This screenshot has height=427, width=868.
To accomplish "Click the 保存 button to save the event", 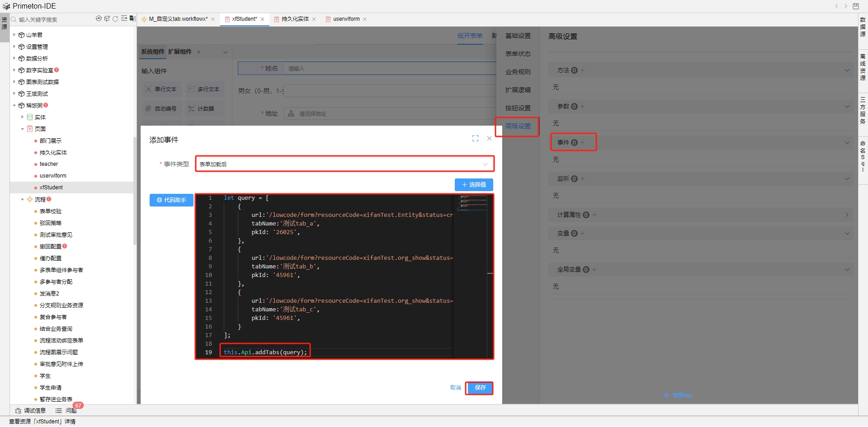I will tap(480, 388).
